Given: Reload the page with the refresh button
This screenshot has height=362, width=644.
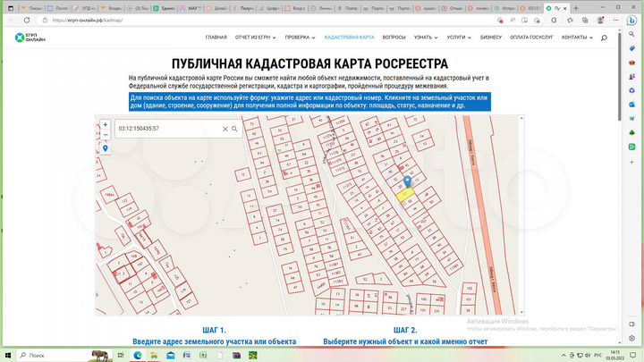Looking at the screenshot, I should click(x=27, y=20).
